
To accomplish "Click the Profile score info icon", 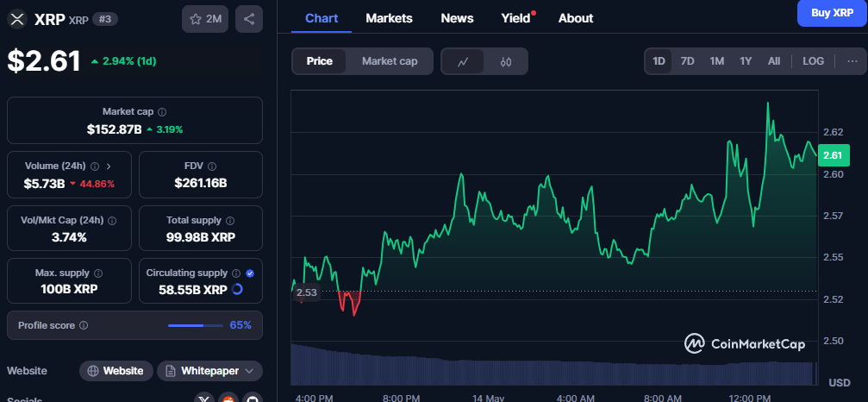I will pyautogui.click(x=84, y=325).
